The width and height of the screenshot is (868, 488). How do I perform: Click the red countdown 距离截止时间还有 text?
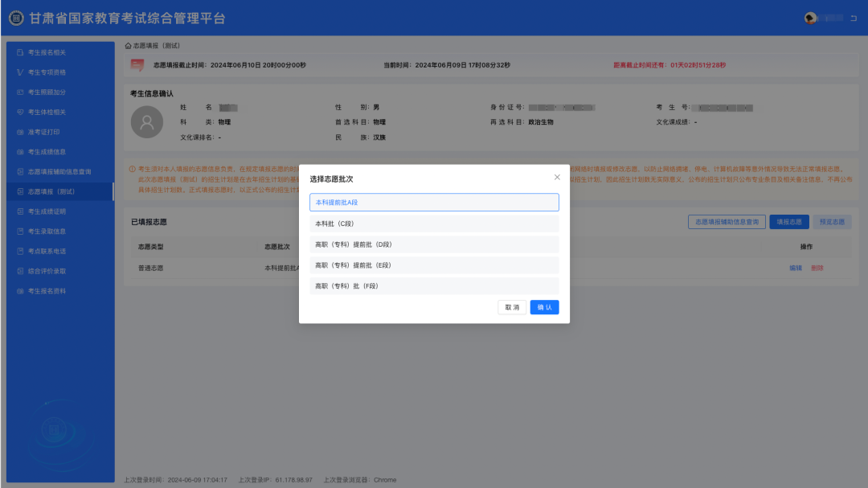[x=669, y=65]
